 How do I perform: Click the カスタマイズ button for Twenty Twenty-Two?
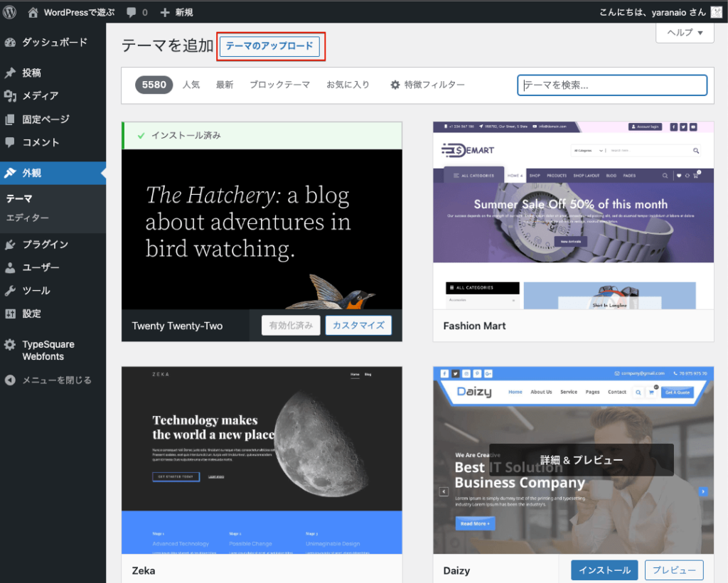(358, 326)
